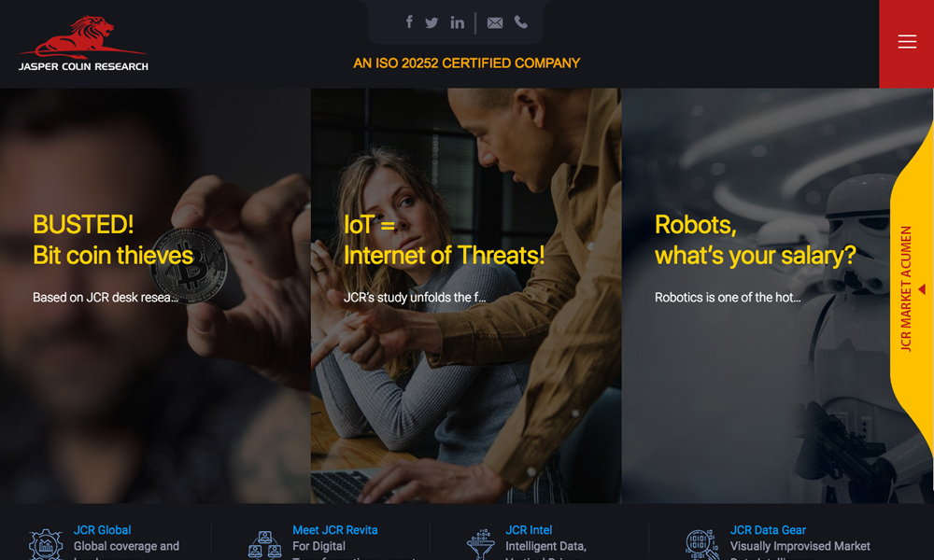Click the JCR Revita people icon
The image size is (934, 560).
point(265,544)
